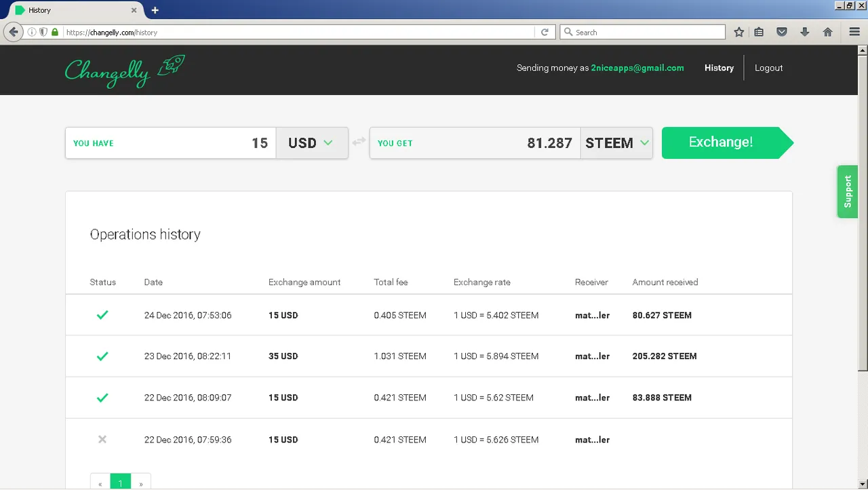Click the 35 USD exchange amount
This screenshot has width=868, height=490.
[x=283, y=356]
